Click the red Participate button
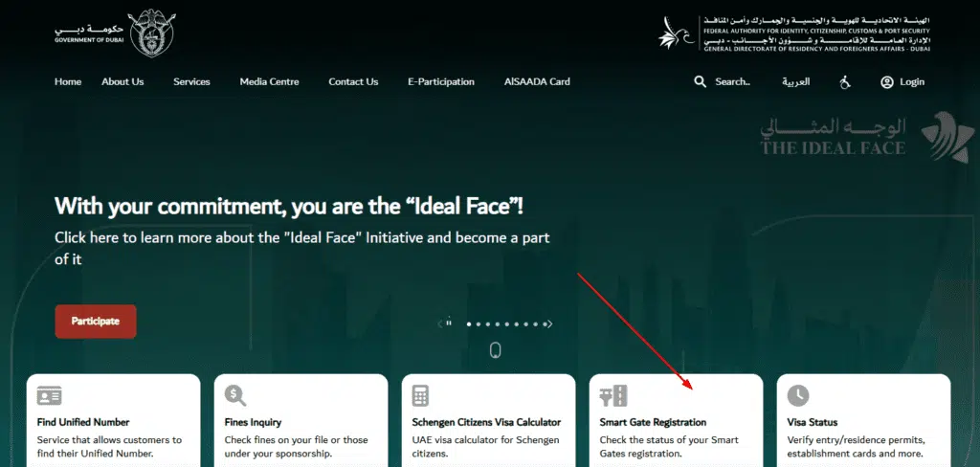Screen dimensions: 980x467 click(96, 322)
